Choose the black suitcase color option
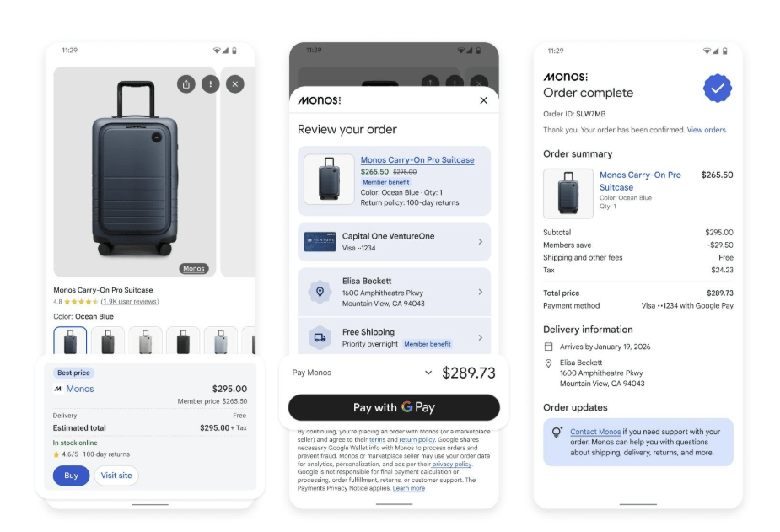 coord(183,341)
